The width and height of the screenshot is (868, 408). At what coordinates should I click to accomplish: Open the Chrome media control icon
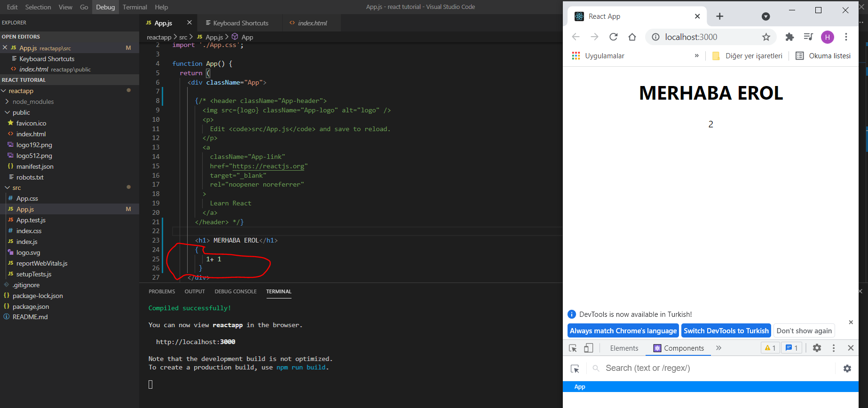click(808, 37)
